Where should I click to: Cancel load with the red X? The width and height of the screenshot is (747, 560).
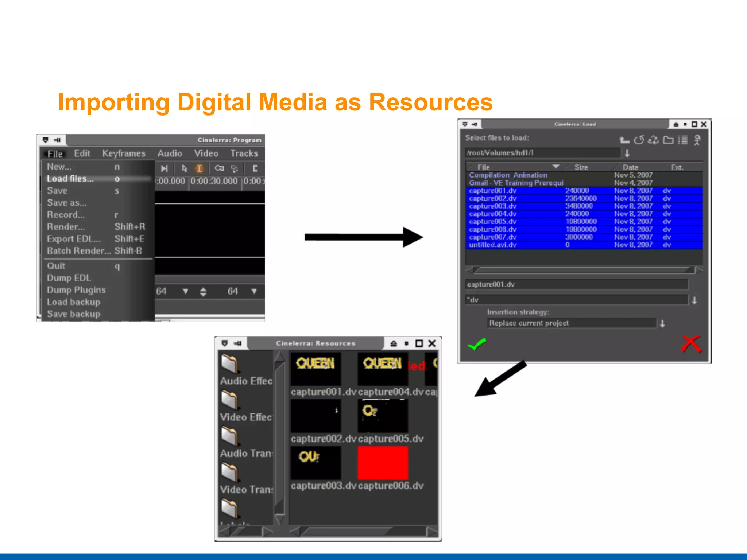coord(691,344)
